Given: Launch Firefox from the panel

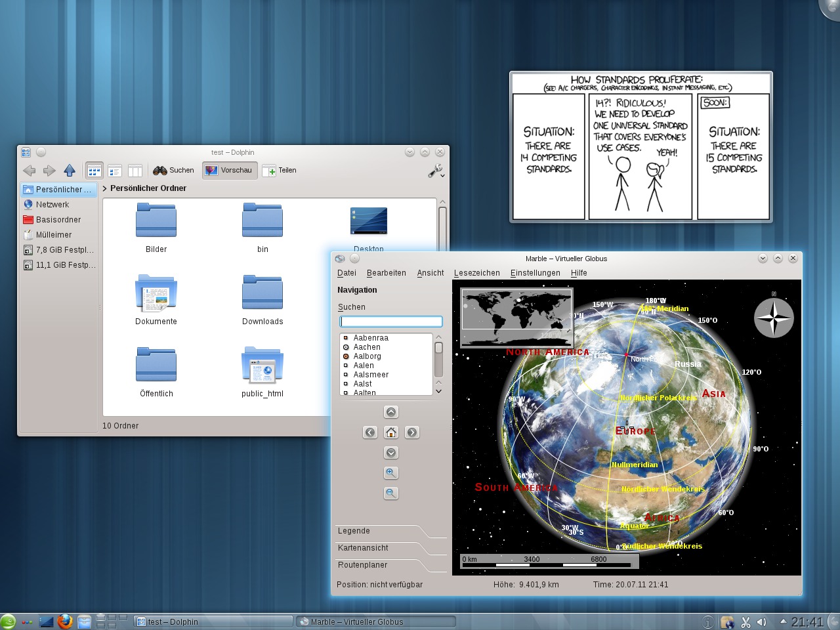Looking at the screenshot, I should [65, 621].
